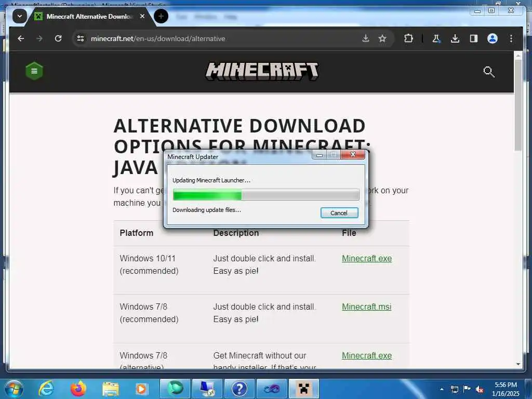Click the scrollbar down arrow

click(518, 364)
